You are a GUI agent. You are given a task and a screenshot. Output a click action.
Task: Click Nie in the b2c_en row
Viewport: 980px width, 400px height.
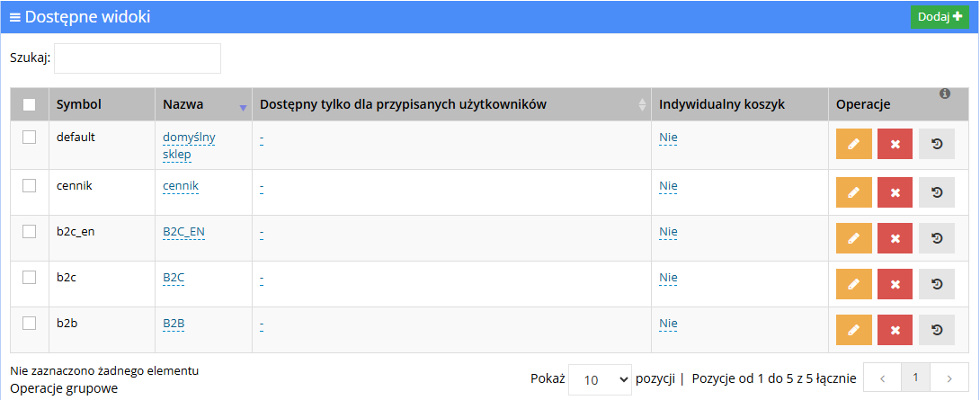668,232
